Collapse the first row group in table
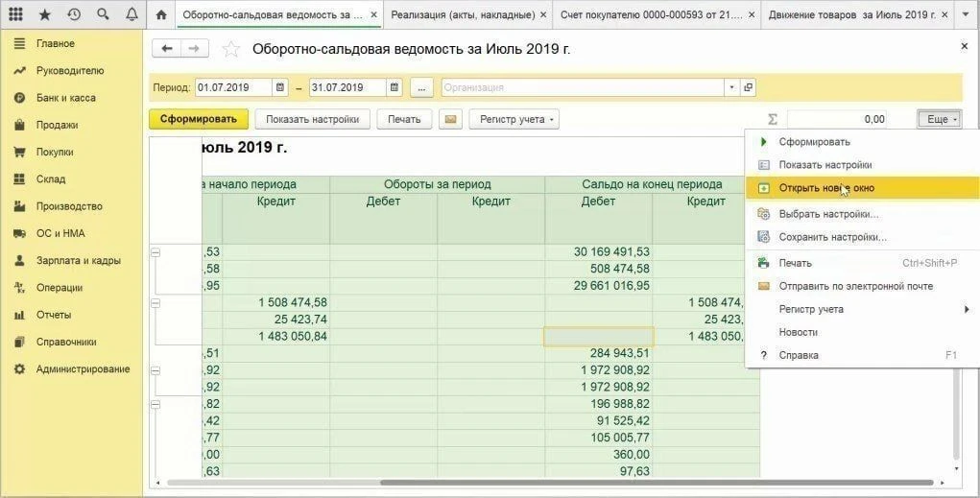The image size is (980, 498). click(155, 251)
